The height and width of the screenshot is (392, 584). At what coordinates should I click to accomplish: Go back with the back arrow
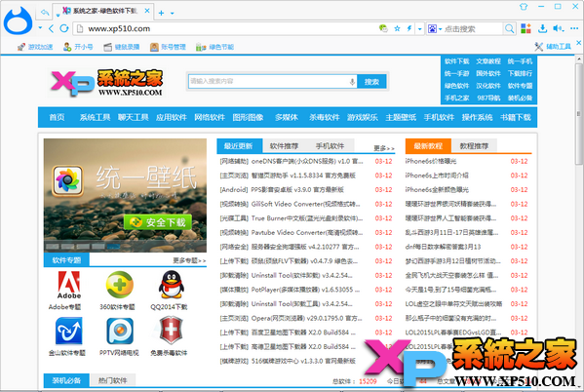point(51,28)
